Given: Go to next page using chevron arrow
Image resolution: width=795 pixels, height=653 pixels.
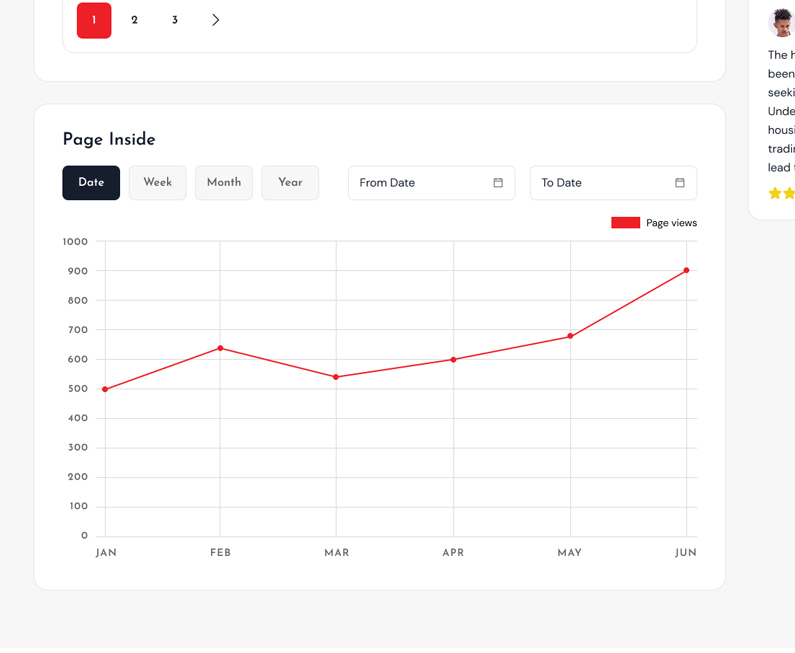Looking at the screenshot, I should (215, 20).
